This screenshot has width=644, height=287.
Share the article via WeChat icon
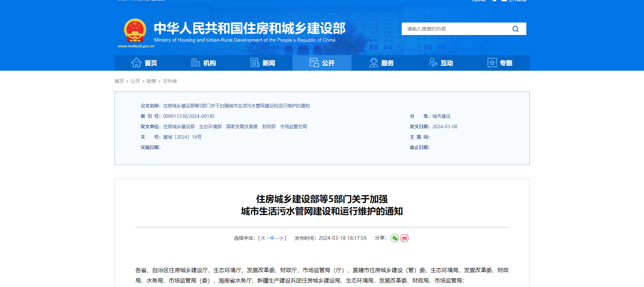pyautogui.click(x=394, y=238)
